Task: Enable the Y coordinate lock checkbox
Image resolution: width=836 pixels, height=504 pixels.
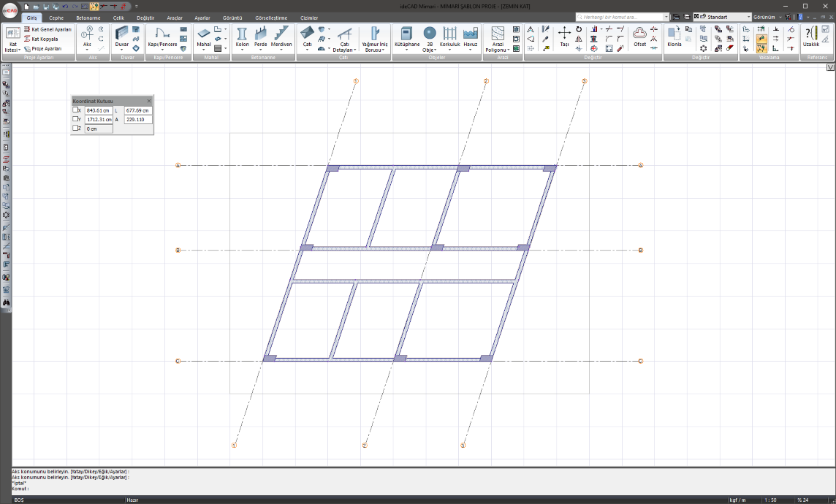Action: tap(75, 119)
